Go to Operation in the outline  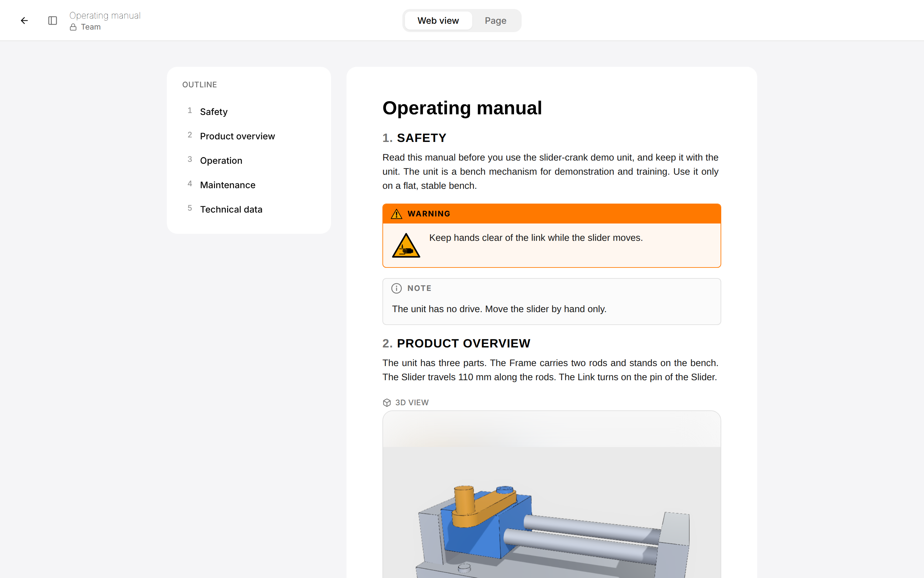pyautogui.click(x=249, y=161)
